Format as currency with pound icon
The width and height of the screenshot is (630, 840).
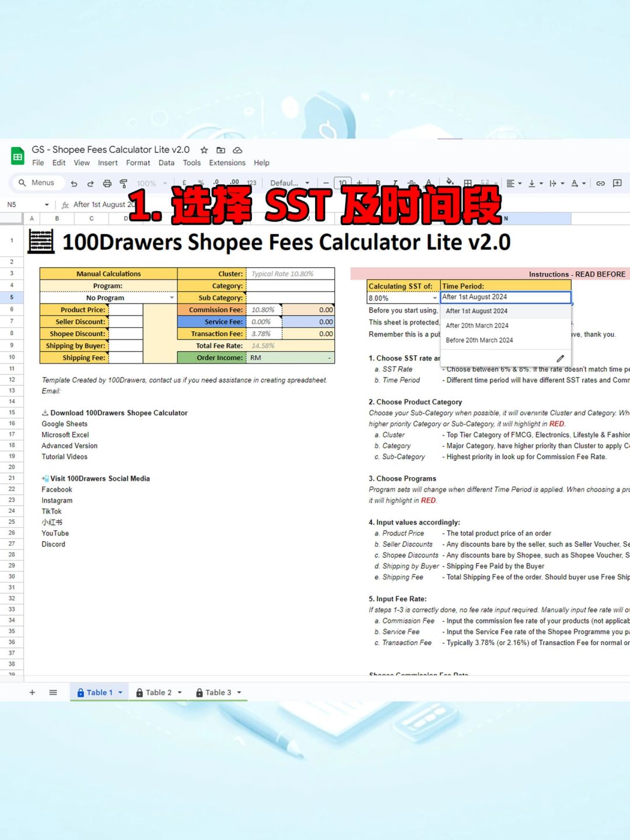click(184, 183)
